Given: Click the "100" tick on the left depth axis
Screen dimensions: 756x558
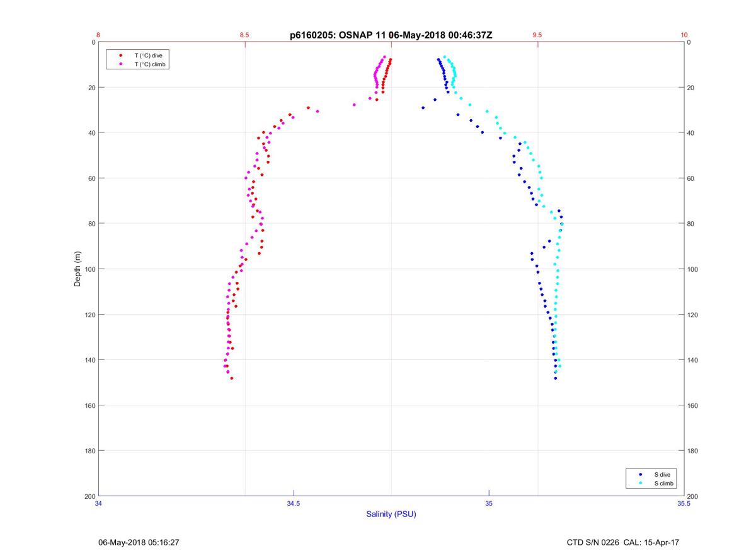Looking at the screenshot, I should [90, 269].
